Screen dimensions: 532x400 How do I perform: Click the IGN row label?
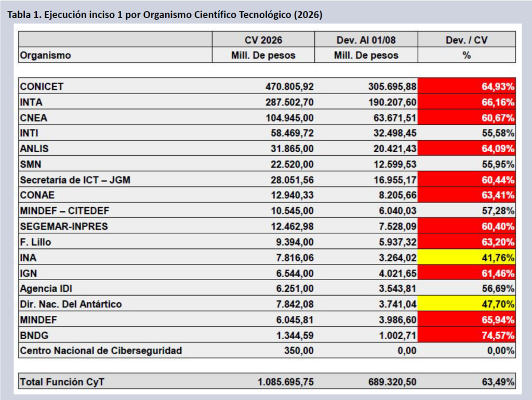(29, 273)
